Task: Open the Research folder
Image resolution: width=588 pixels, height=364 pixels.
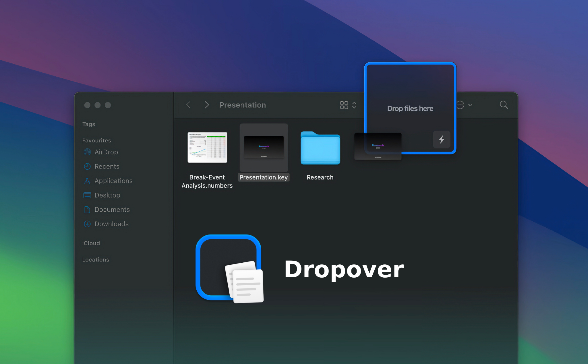Action: (320, 148)
